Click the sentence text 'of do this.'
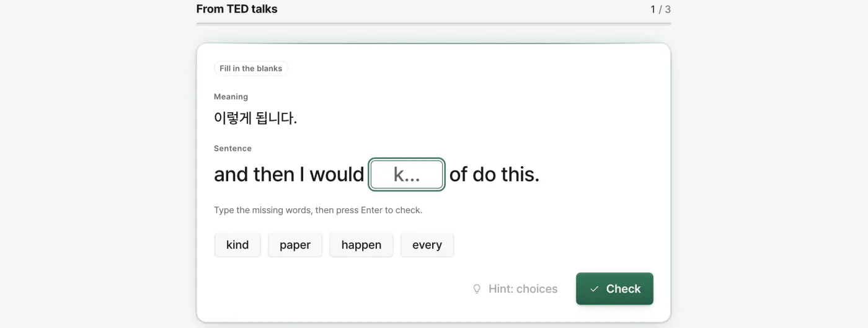This screenshot has width=868, height=328. (x=494, y=174)
